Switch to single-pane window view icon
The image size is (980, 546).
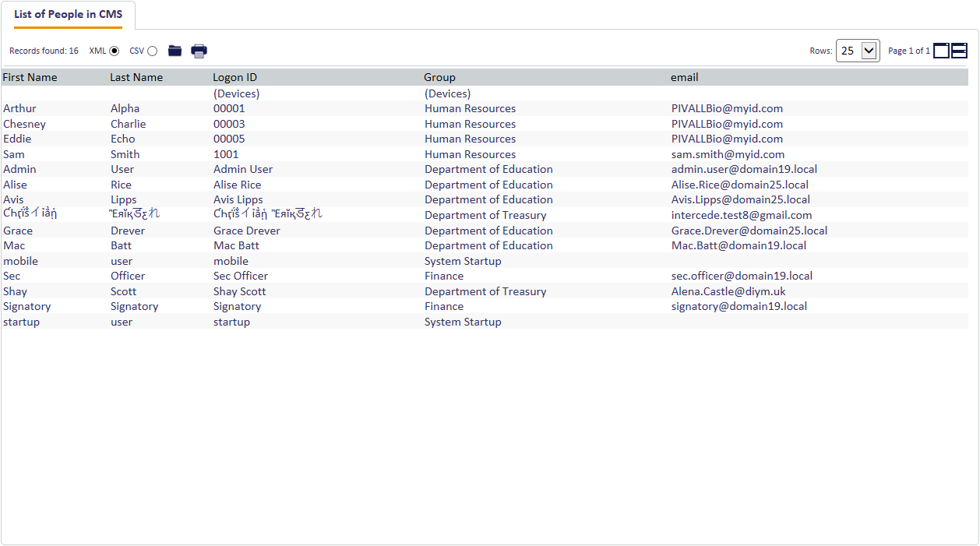pyautogui.click(x=941, y=51)
